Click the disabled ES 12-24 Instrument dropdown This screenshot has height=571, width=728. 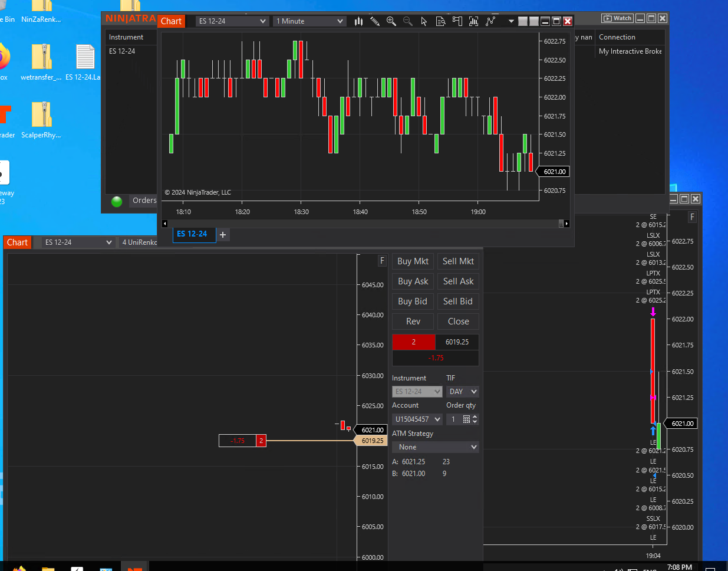[x=417, y=392]
